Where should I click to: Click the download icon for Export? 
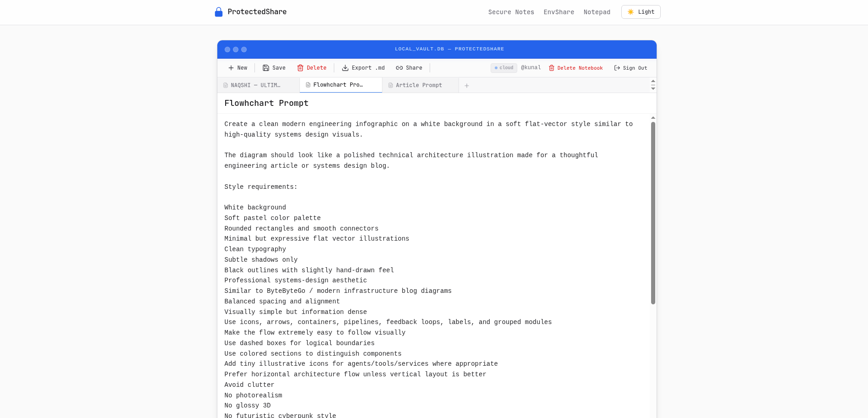pos(345,68)
